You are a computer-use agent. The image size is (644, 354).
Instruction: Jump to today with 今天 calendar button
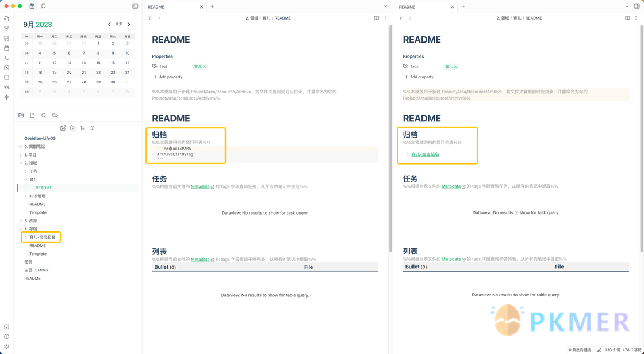(118, 24)
